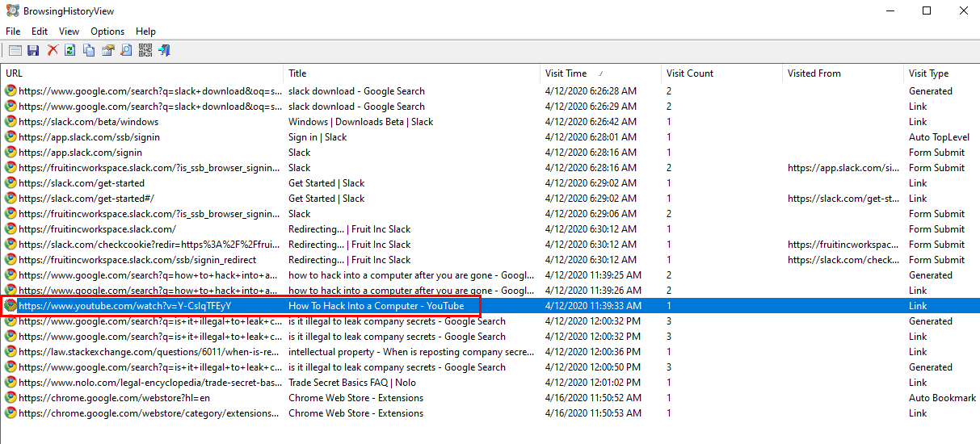The width and height of the screenshot is (980, 444).
Task: Click the Copy Selected Items icon
Action: pyautogui.click(x=89, y=51)
